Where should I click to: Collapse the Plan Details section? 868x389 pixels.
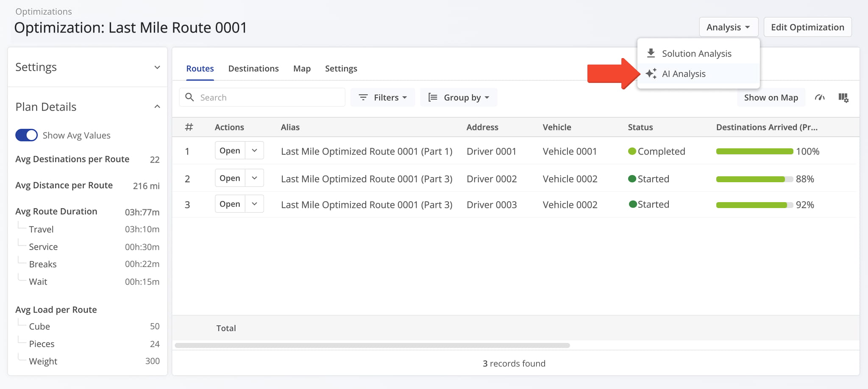pyautogui.click(x=157, y=107)
